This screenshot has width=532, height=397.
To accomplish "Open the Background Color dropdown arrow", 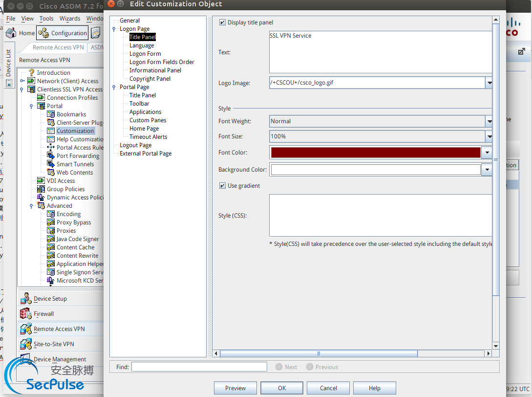I will [487, 170].
